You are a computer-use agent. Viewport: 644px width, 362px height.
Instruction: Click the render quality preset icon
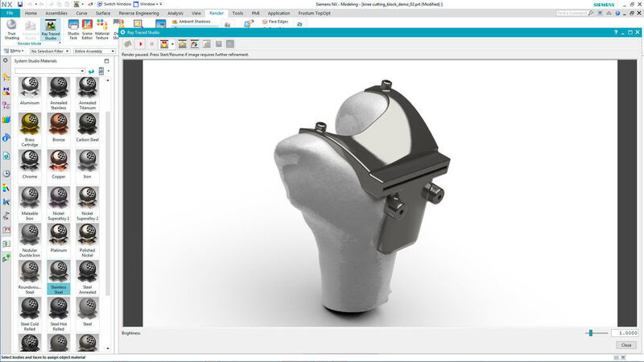pos(164,44)
